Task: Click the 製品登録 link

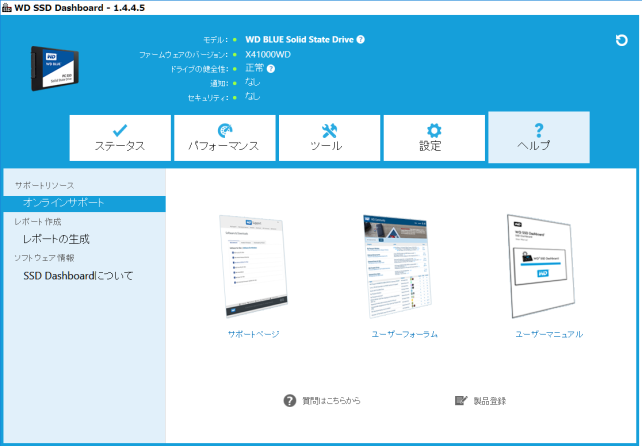Action: (490, 401)
